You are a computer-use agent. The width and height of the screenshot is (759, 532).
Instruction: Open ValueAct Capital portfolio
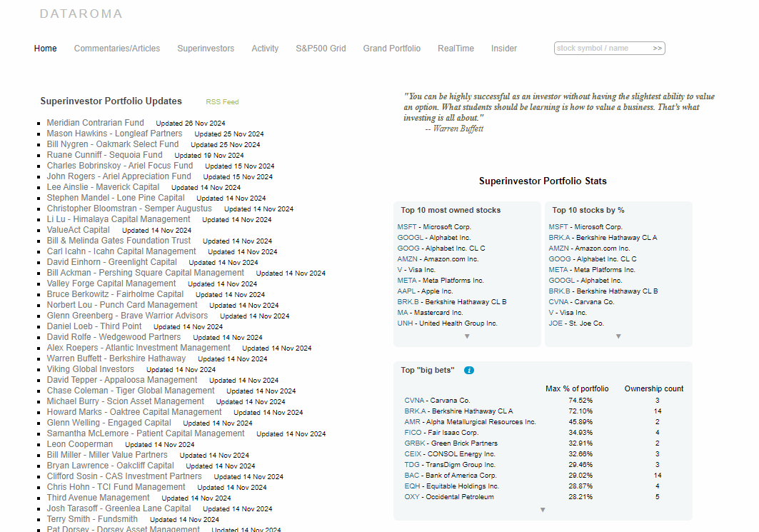pos(79,230)
